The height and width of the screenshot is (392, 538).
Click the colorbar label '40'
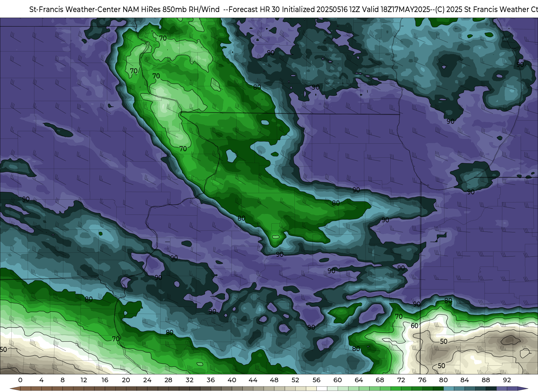click(x=232, y=380)
